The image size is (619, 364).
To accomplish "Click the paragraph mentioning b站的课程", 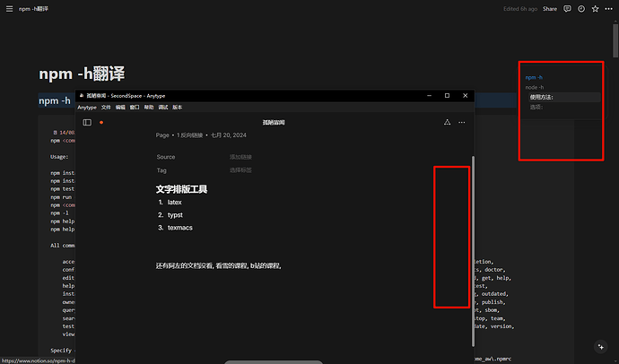I will (218, 265).
